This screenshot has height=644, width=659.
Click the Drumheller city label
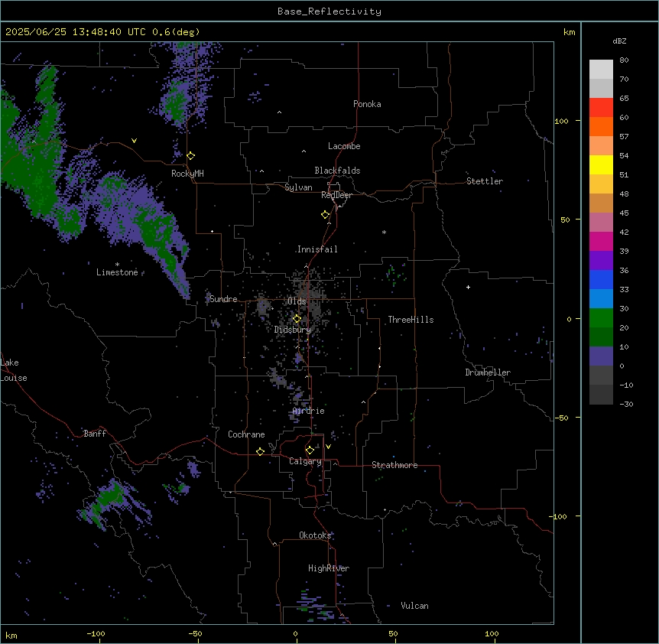coord(488,372)
